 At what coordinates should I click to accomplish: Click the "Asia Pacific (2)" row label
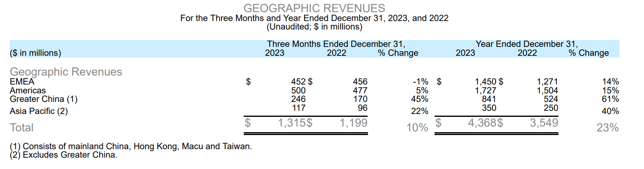tap(39, 111)
